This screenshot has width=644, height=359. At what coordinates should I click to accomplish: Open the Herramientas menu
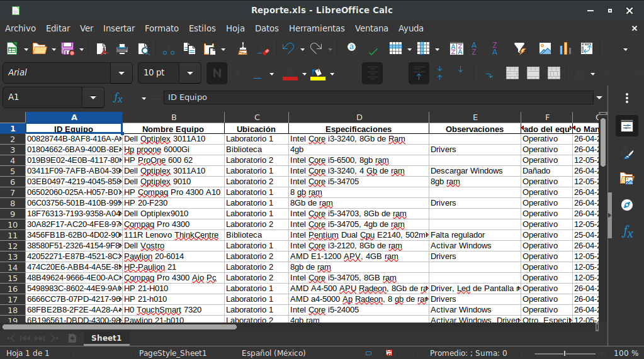click(x=317, y=28)
